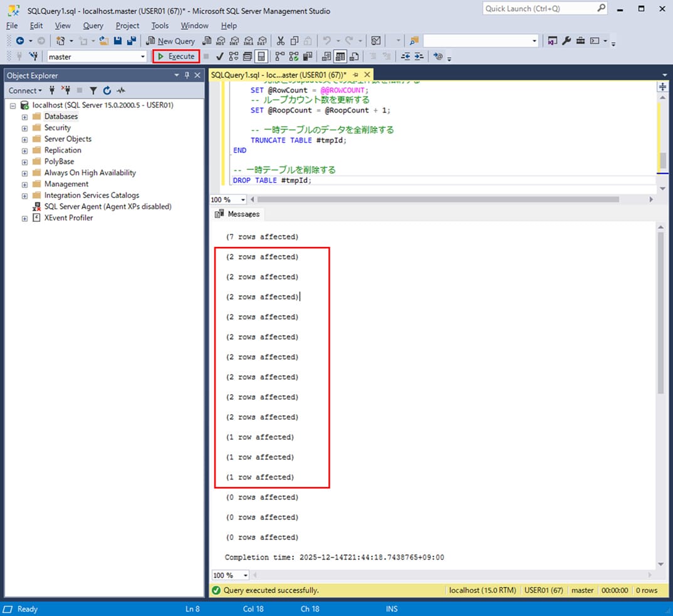The image size is (673, 616).
Task: Click the Save All toolbar icon
Action: click(x=131, y=41)
